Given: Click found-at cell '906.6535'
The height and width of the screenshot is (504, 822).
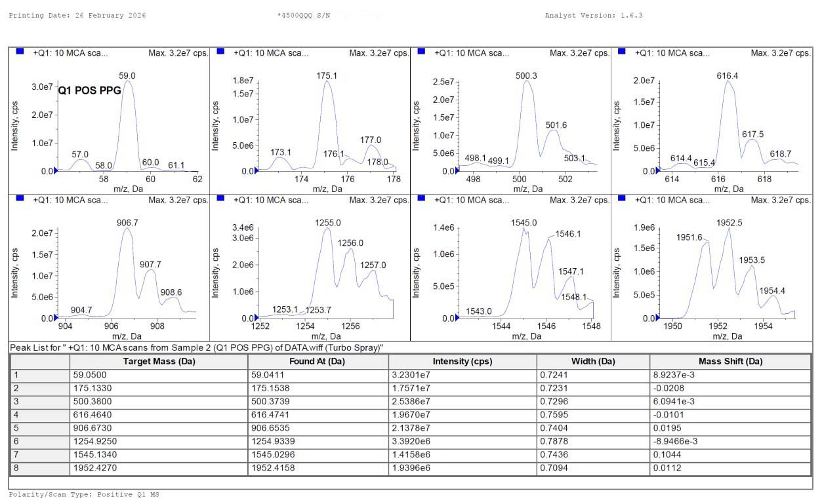Looking at the screenshot, I should (319, 428).
